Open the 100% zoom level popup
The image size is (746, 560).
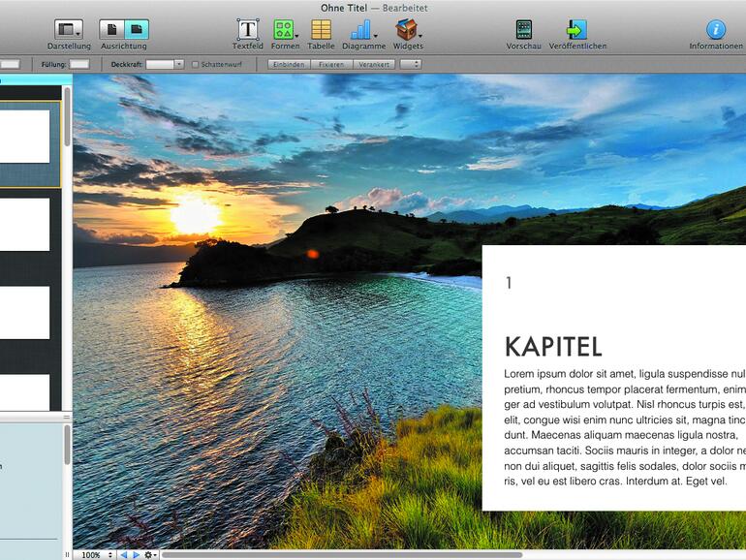tap(97, 555)
